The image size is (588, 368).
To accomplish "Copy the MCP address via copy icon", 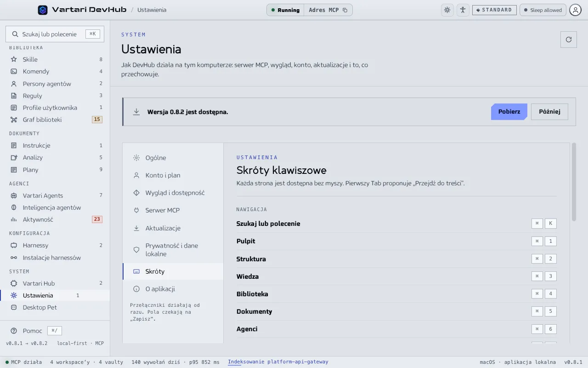I will (345, 10).
